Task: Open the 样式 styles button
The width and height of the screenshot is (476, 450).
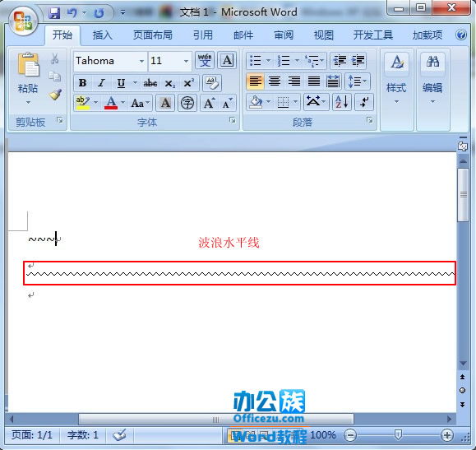Action: [x=396, y=79]
